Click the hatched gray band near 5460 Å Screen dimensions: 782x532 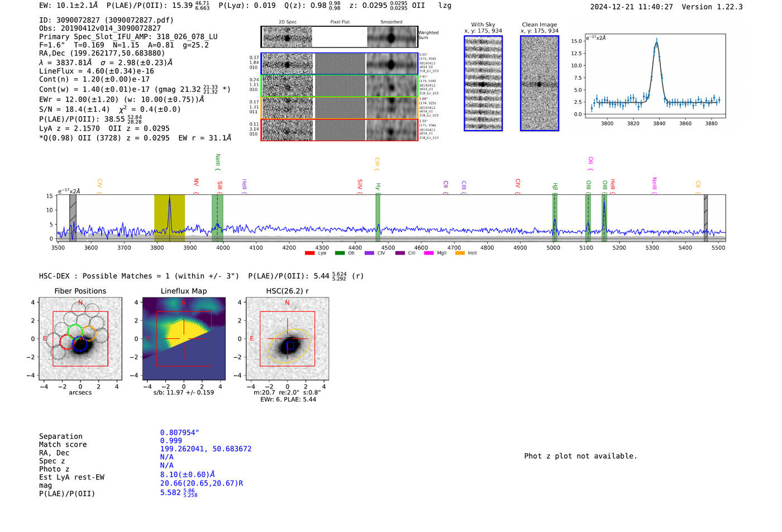click(x=705, y=218)
